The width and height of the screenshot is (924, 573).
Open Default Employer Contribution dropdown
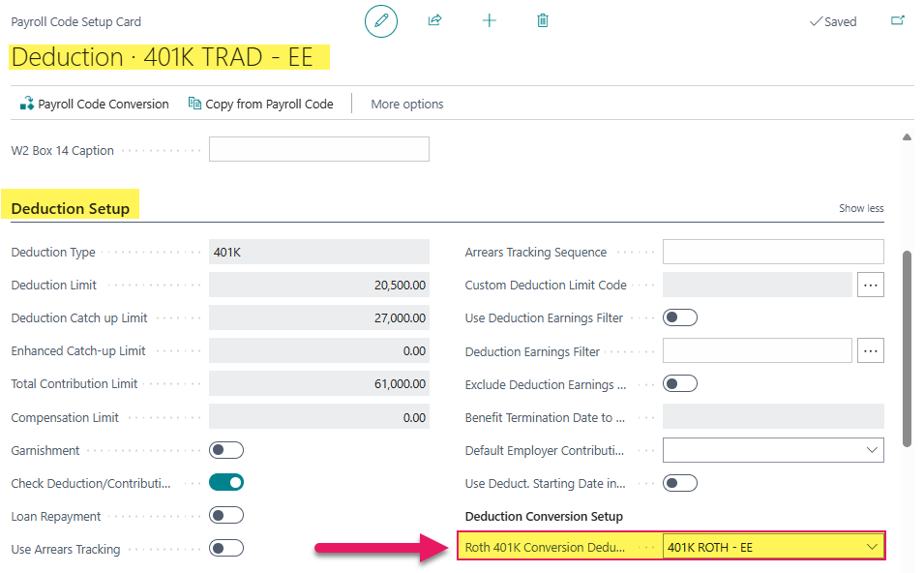(x=872, y=450)
